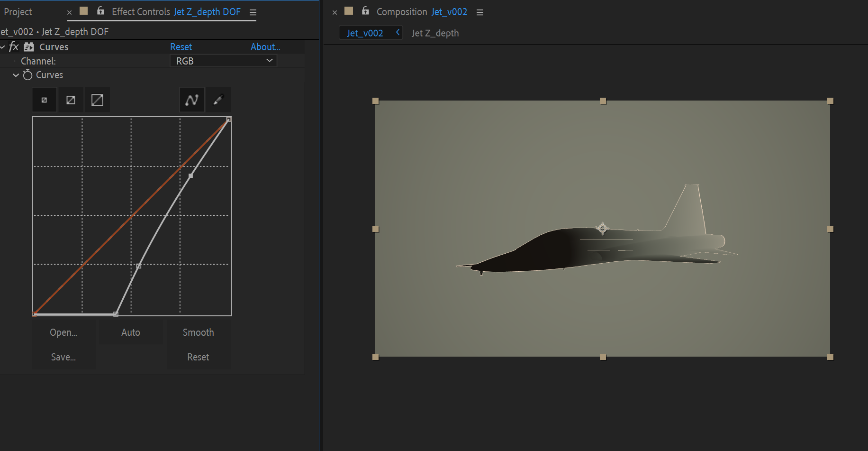This screenshot has width=868, height=451.
Task: Collapse the Curves property twirl-down
Action: click(x=16, y=75)
